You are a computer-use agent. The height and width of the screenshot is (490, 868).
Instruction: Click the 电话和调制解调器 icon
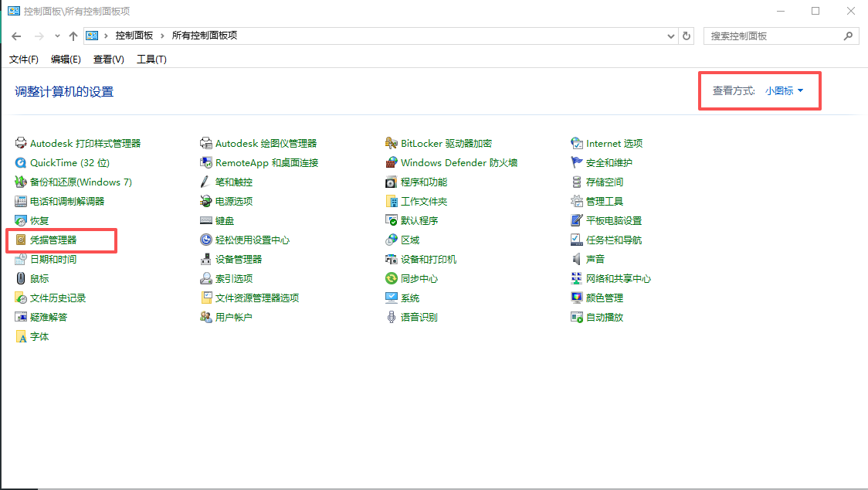pos(21,201)
